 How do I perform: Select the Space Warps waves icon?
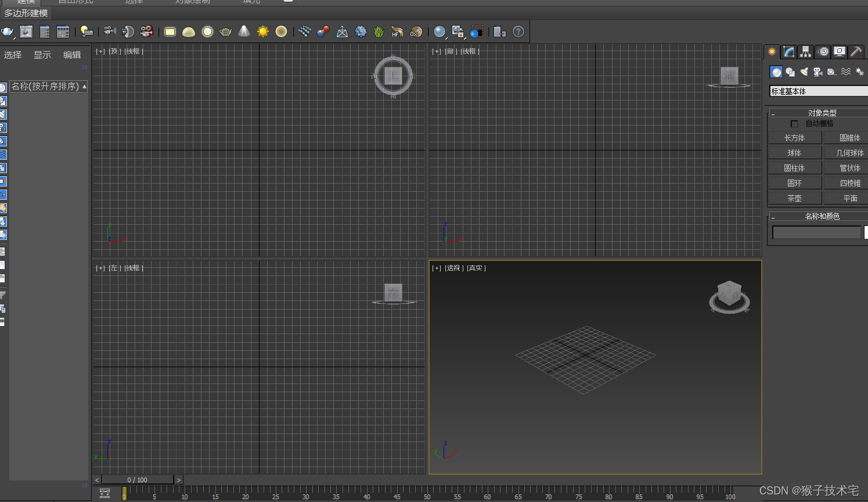[x=846, y=71]
